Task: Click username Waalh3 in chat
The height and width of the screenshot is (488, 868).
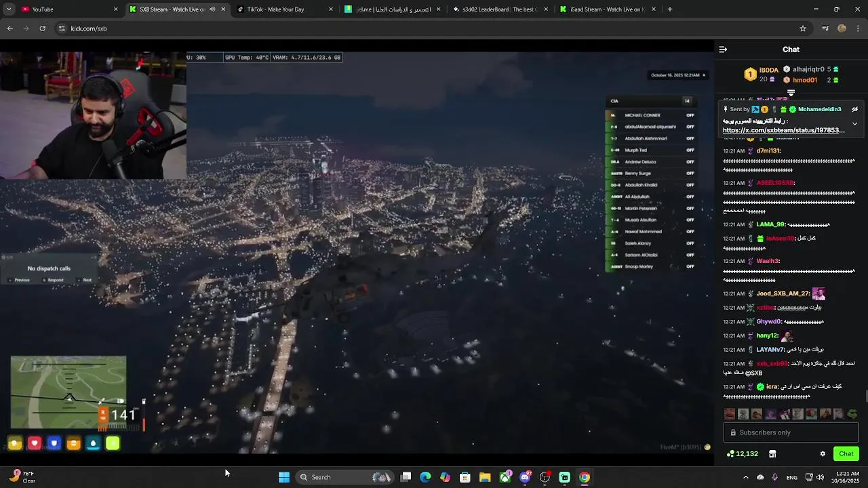Action: (x=768, y=261)
